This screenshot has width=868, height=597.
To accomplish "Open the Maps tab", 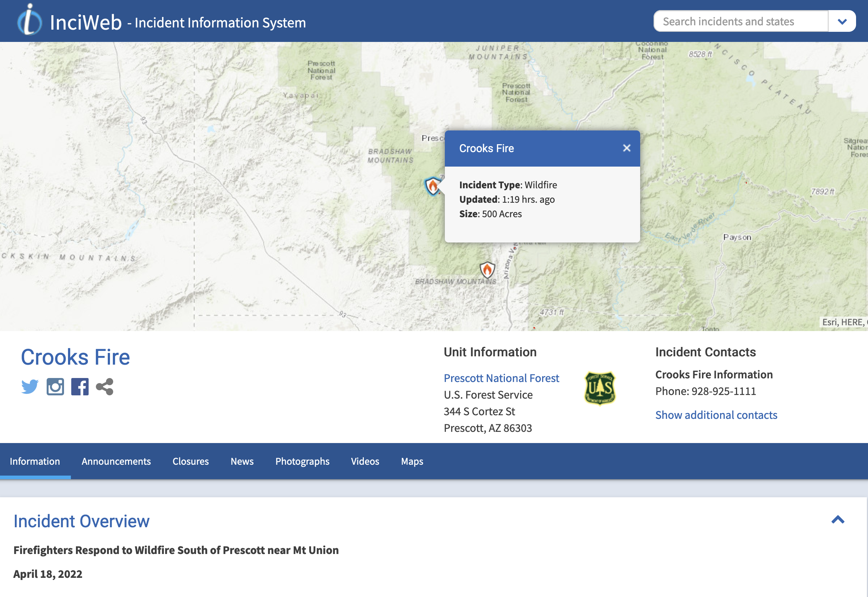I will [412, 461].
